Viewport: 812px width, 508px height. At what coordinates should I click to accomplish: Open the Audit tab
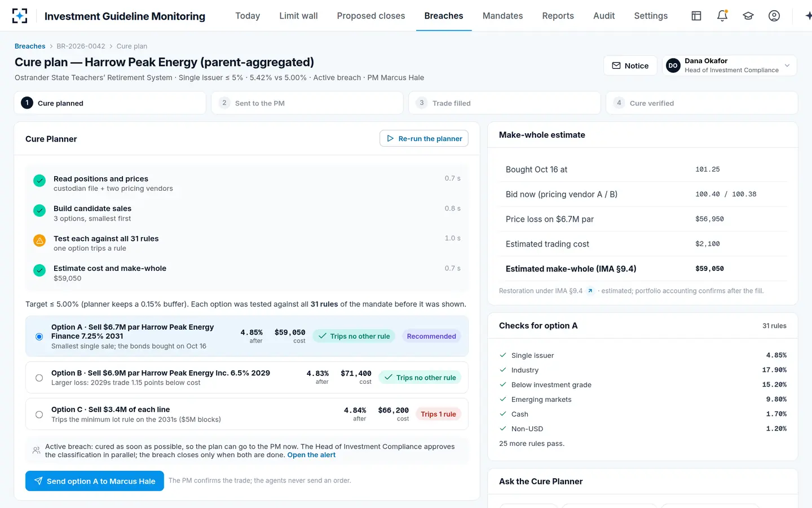coord(604,16)
